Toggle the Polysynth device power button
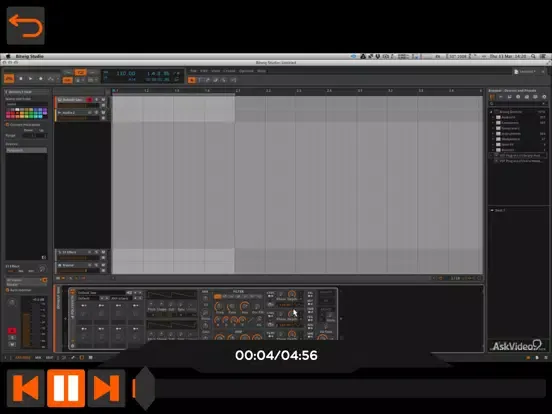This screenshot has width=552, height=414. click(x=73, y=292)
